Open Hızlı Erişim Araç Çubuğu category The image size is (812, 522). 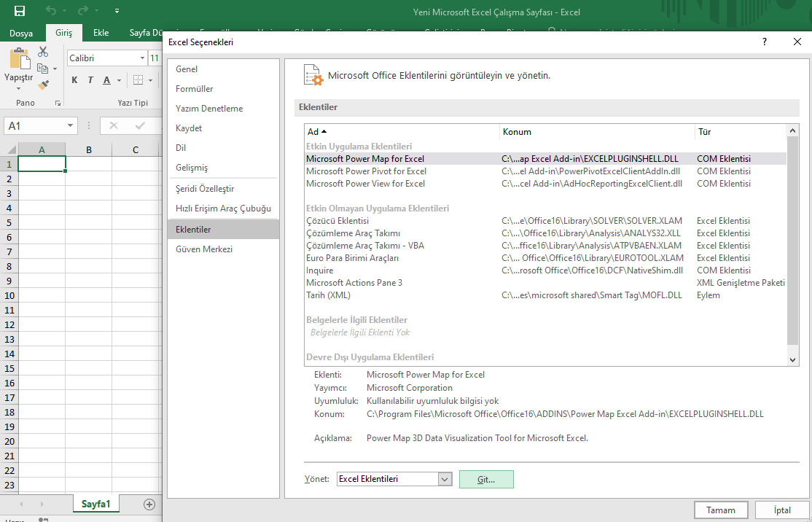click(223, 209)
